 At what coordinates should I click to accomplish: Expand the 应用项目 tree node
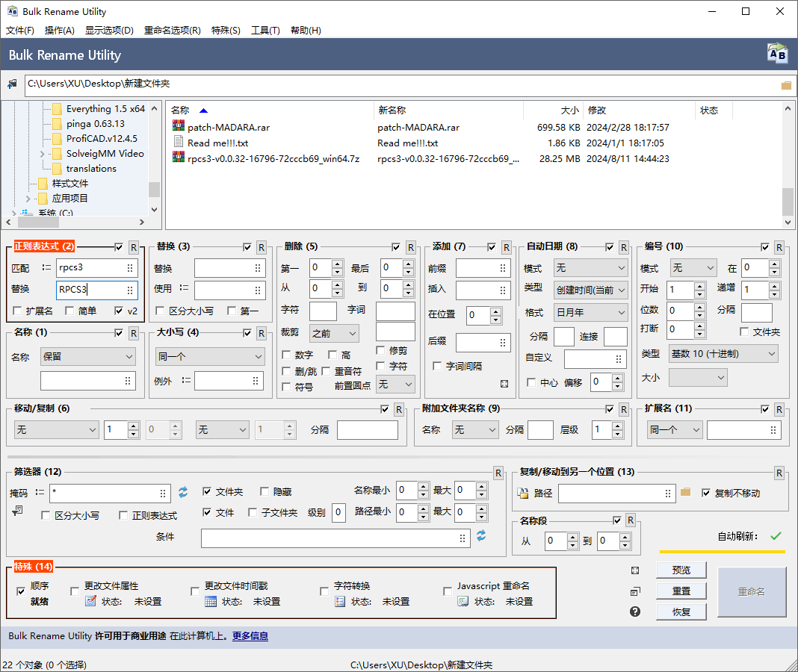28,199
